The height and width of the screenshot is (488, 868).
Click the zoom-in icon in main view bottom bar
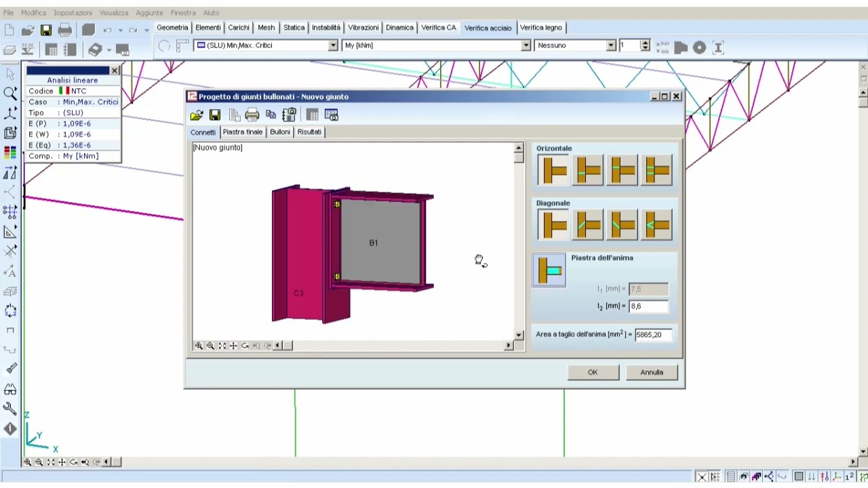[28, 462]
